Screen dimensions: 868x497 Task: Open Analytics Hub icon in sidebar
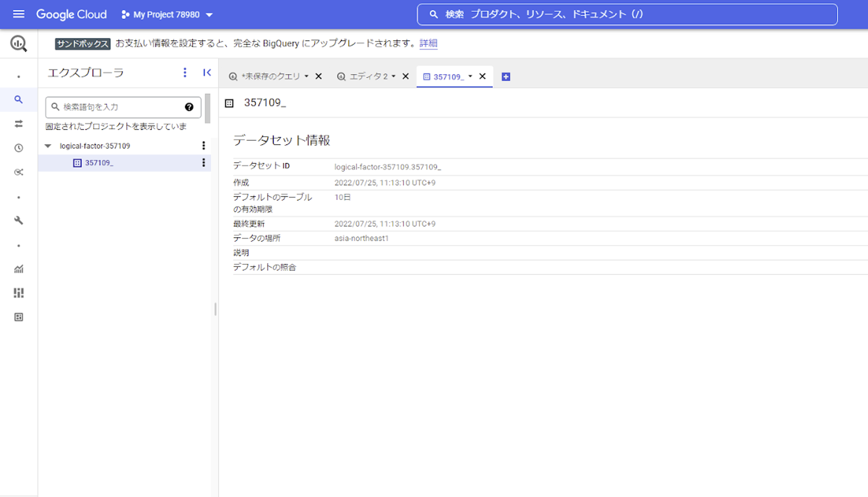[x=19, y=172]
